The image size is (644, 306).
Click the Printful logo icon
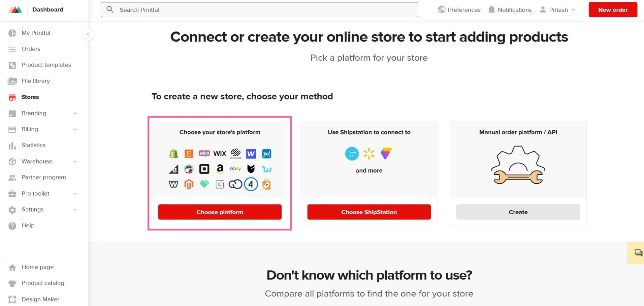pos(15,10)
